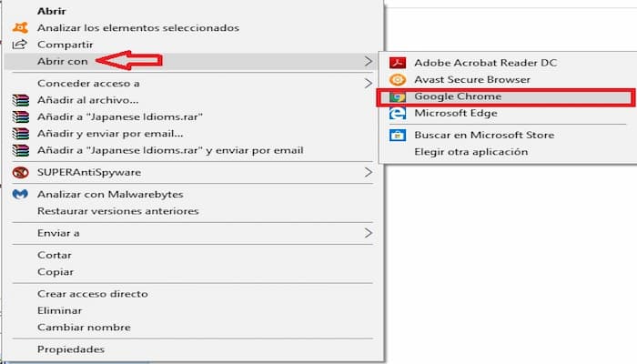Screen dimensions: 637x364
Task: Expand the Conceder acceso a submenu arrow
Action: [x=368, y=84]
